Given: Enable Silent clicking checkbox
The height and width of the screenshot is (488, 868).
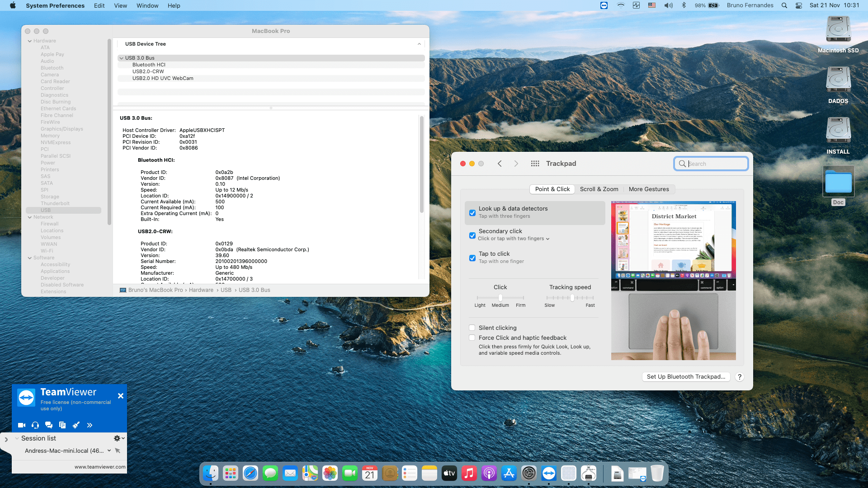Looking at the screenshot, I should coord(472,328).
